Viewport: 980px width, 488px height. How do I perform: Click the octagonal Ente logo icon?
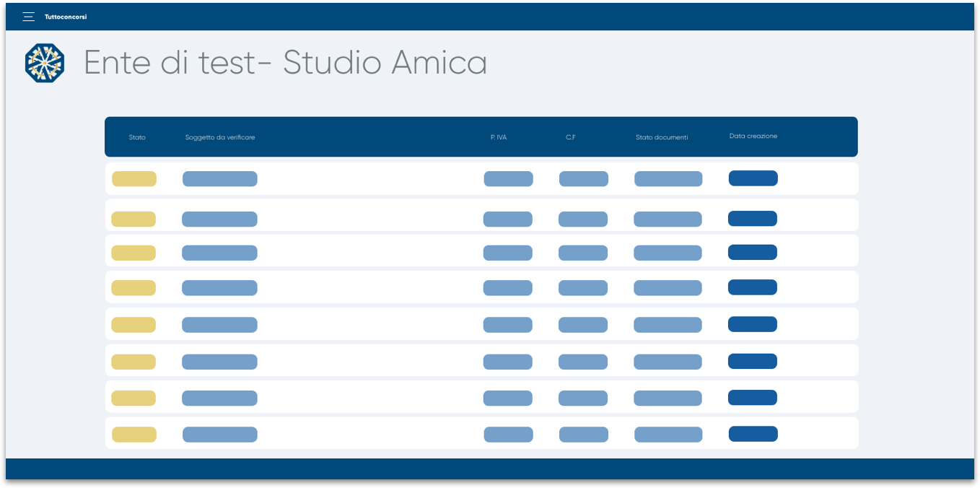coord(45,63)
